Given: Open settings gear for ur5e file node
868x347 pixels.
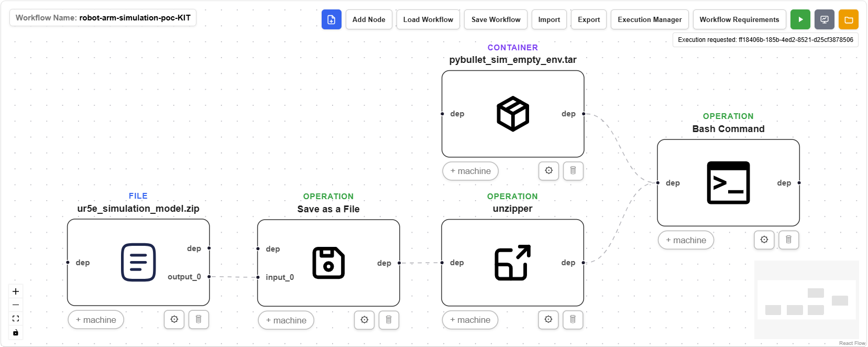Looking at the screenshot, I should [174, 319].
